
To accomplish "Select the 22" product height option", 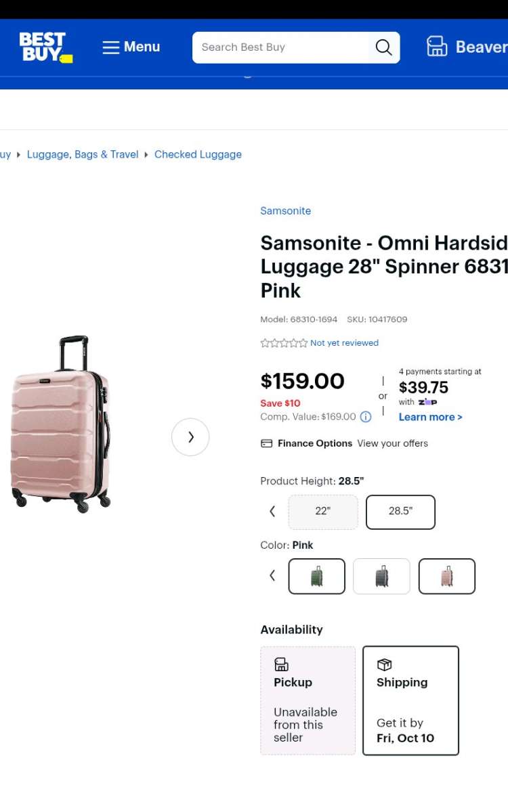I will click(x=323, y=512).
